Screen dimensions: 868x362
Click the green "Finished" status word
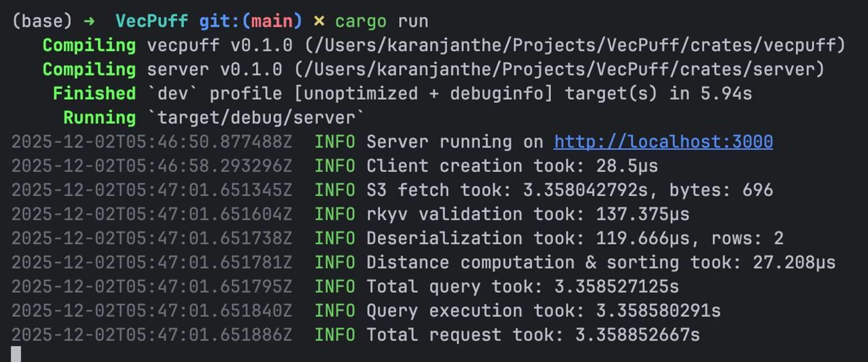[x=94, y=94]
